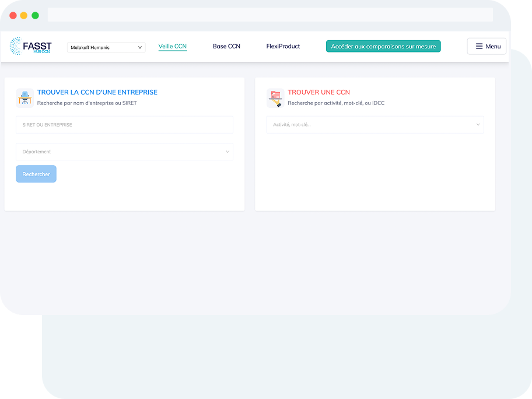The height and width of the screenshot is (399, 532).
Task: Click the red close window dot
Action: point(13,16)
